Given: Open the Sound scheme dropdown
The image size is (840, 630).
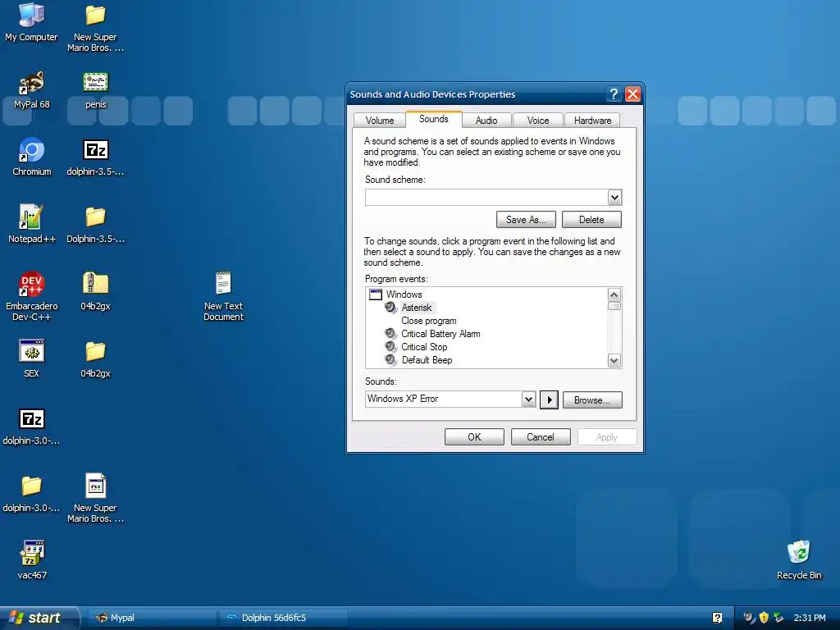Looking at the screenshot, I should 614,197.
